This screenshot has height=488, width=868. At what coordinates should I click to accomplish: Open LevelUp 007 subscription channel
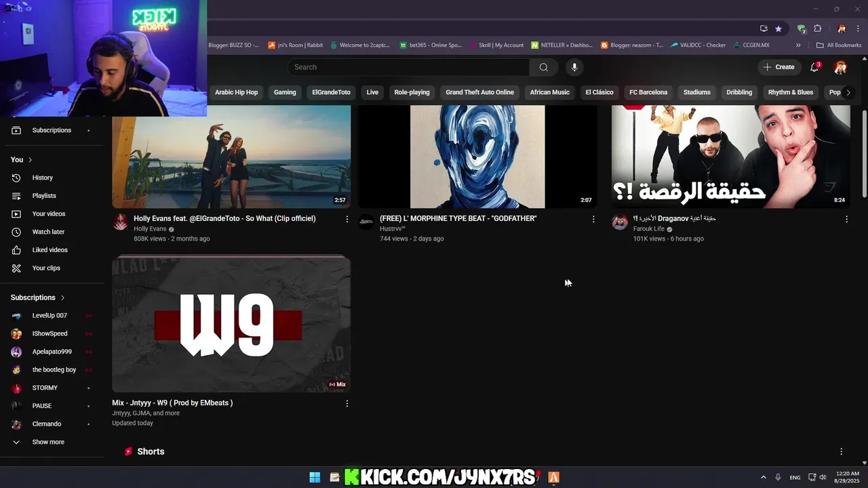pyautogui.click(x=52, y=316)
